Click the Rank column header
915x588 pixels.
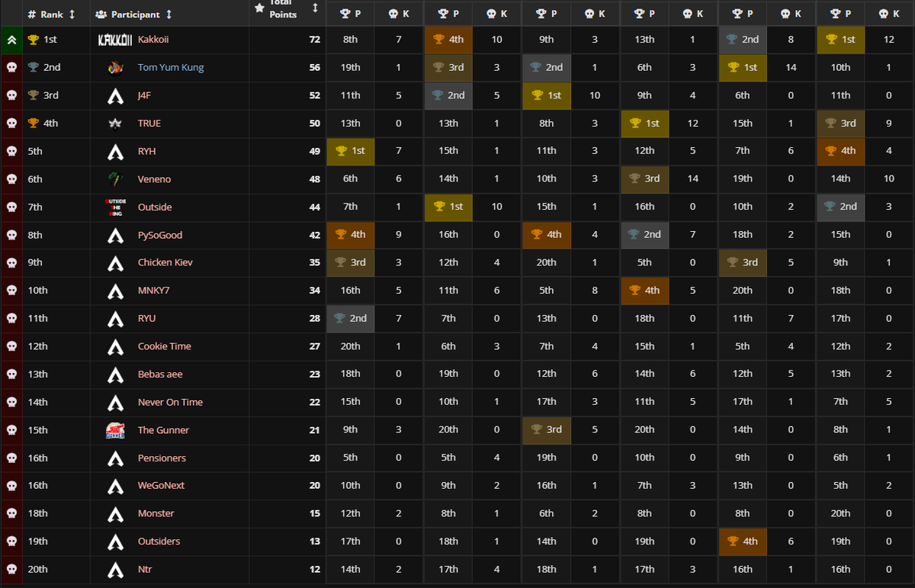click(x=51, y=14)
